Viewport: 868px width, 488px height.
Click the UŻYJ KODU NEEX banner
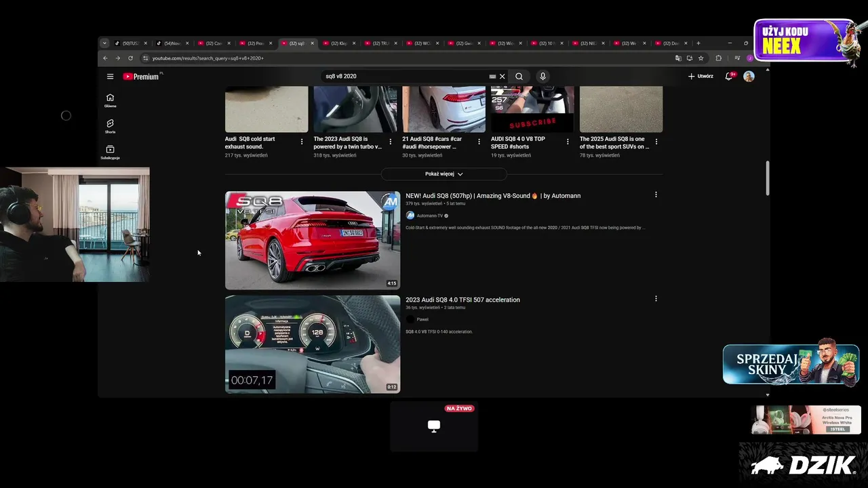tap(806, 41)
